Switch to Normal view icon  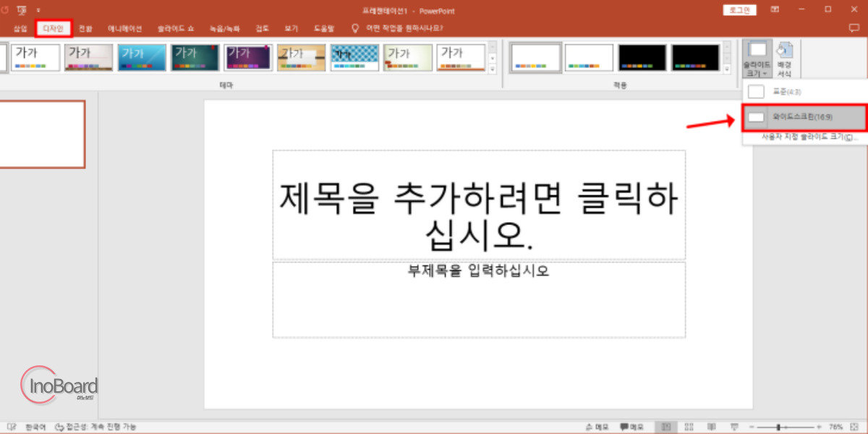(666, 427)
